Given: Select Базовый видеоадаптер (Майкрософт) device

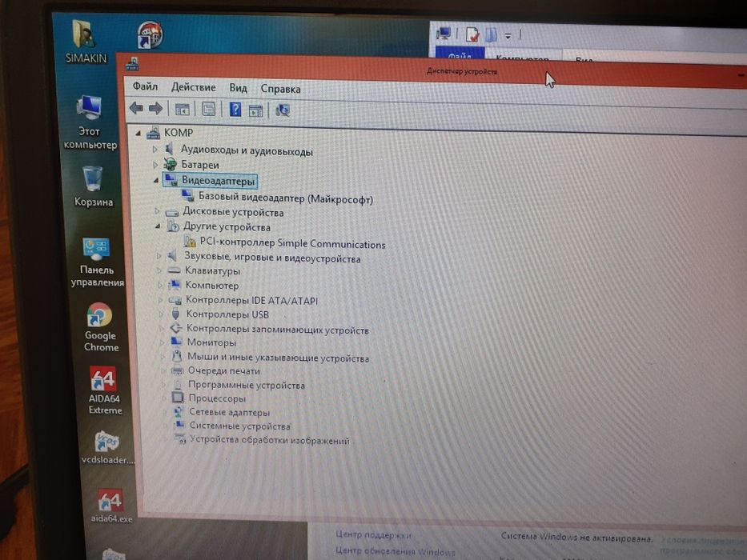Looking at the screenshot, I should [285, 198].
